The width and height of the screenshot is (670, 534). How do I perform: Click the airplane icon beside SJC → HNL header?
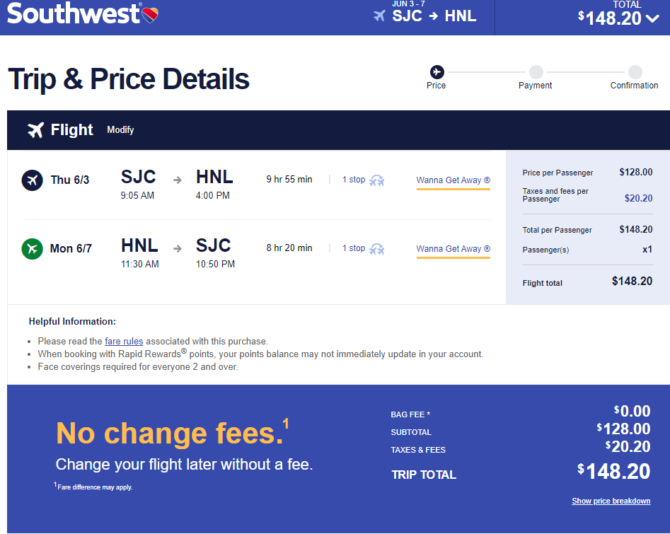coord(379,16)
